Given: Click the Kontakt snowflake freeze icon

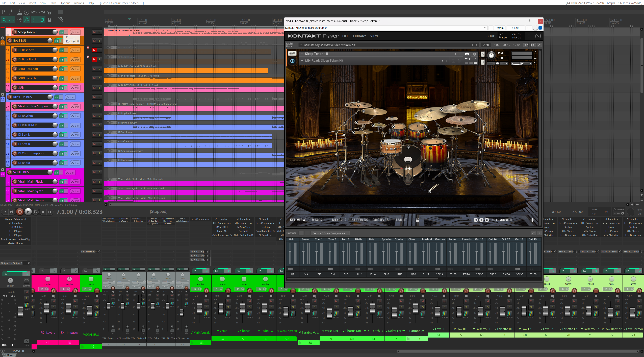Looking at the screenshot, I should coord(292,54).
